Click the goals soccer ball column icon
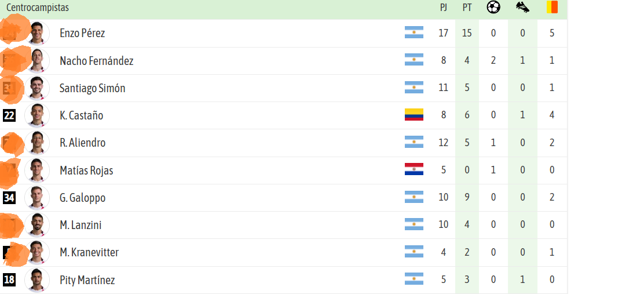Image resolution: width=644 pixels, height=294 pixels. (493, 7)
